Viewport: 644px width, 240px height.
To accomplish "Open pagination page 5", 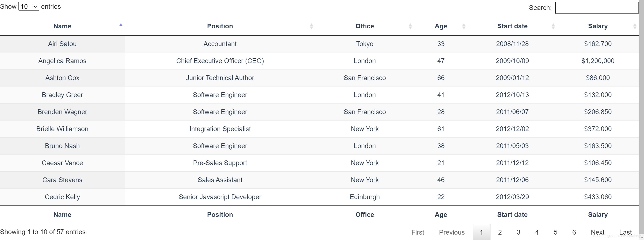I will [x=556, y=232].
